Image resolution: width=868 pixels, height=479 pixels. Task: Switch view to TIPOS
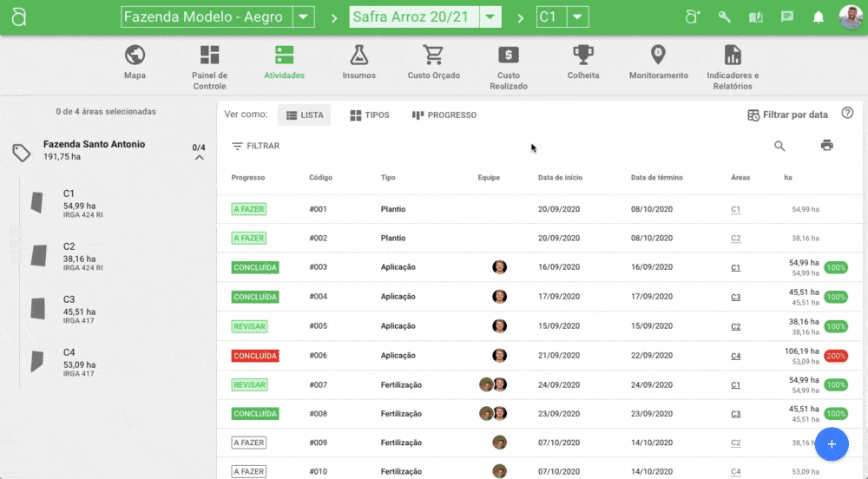(x=369, y=115)
